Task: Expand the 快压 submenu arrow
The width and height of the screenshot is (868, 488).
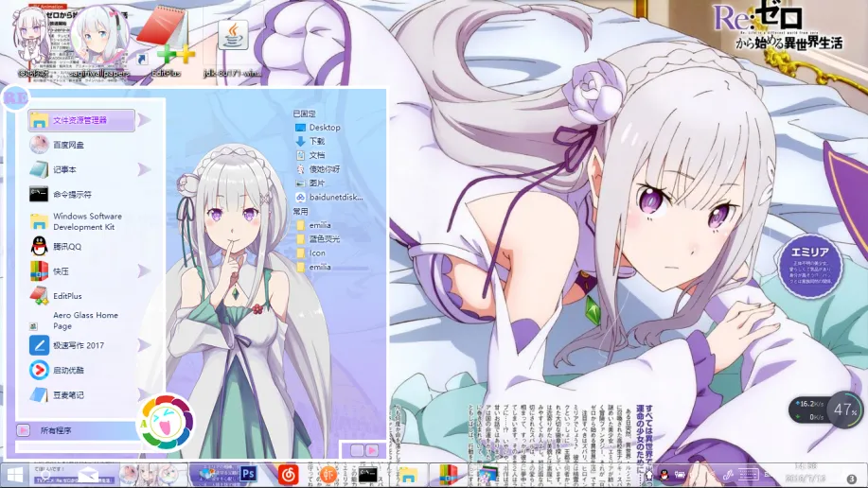Action: click(144, 270)
